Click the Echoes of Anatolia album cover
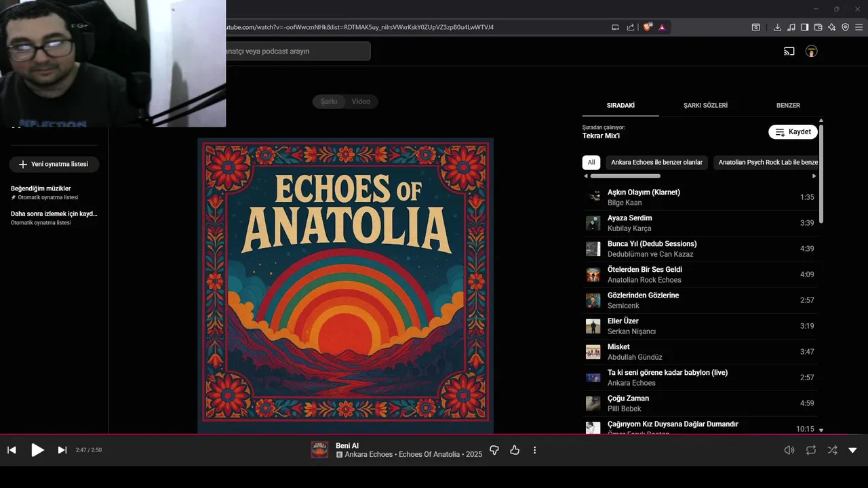Image resolution: width=868 pixels, height=488 pixels. click(x=345, y=286)
